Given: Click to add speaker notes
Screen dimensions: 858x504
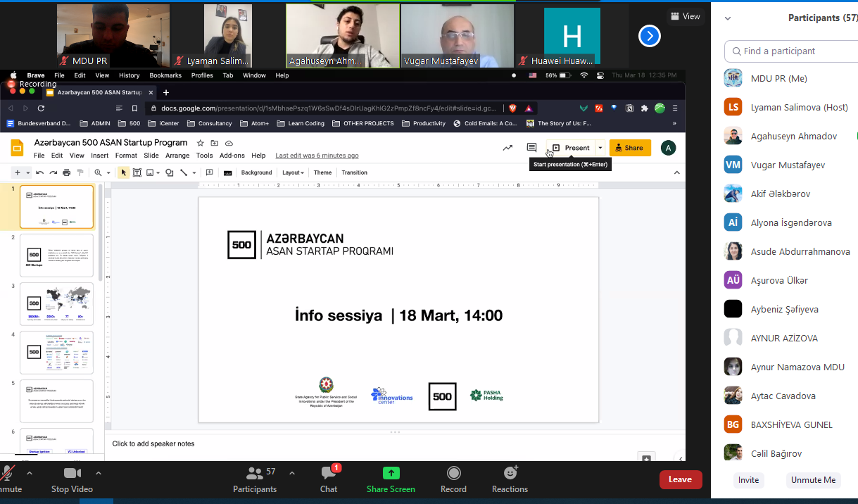Looking at the screenshot, I should (x=153, y=443).
